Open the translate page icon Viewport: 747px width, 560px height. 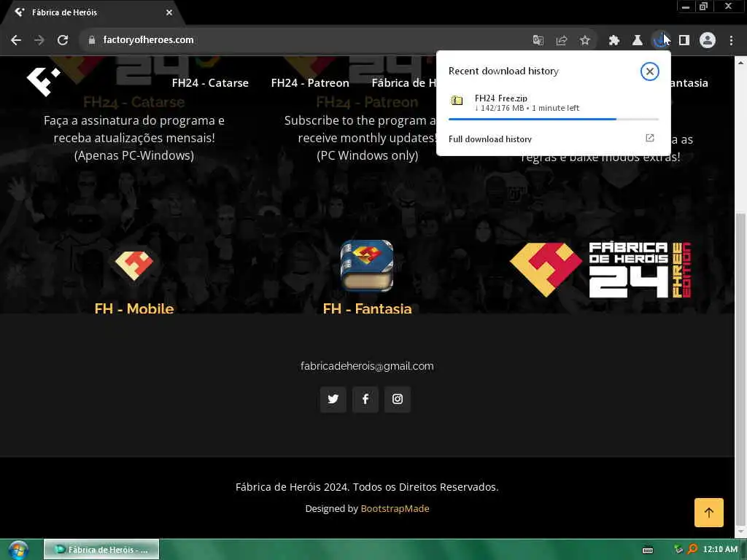(x=538, y=41)
